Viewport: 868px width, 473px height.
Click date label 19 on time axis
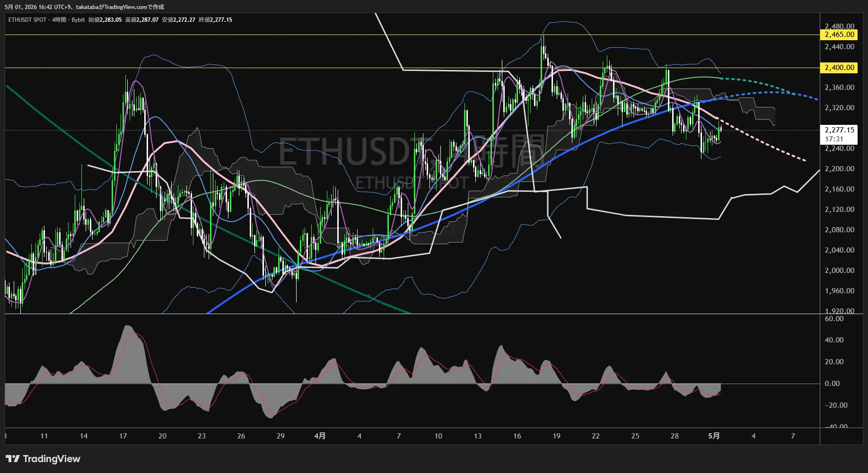pos(556,436)
